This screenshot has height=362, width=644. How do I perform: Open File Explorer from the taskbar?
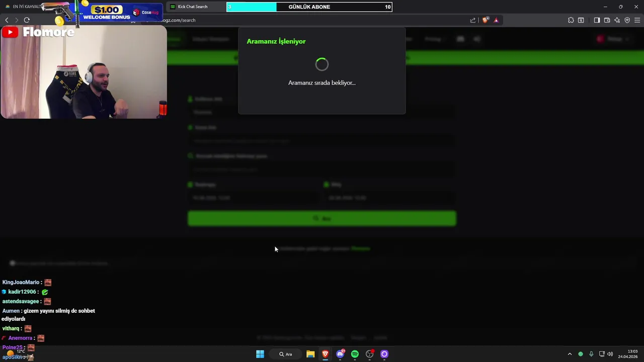(310, 354)
